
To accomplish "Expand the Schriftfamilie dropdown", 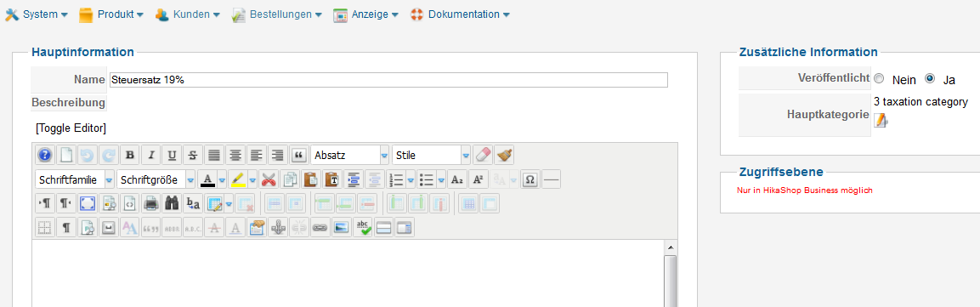I will click(75, 180).
